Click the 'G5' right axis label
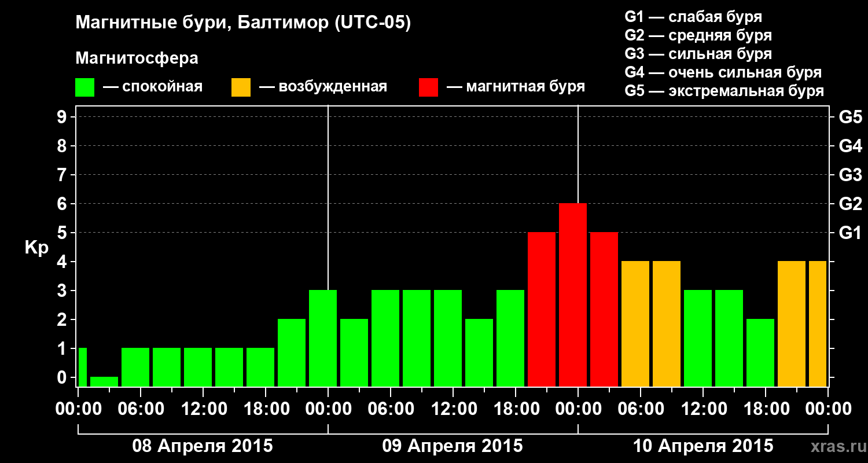Screen dimensions: 868x463 point(851,117)
